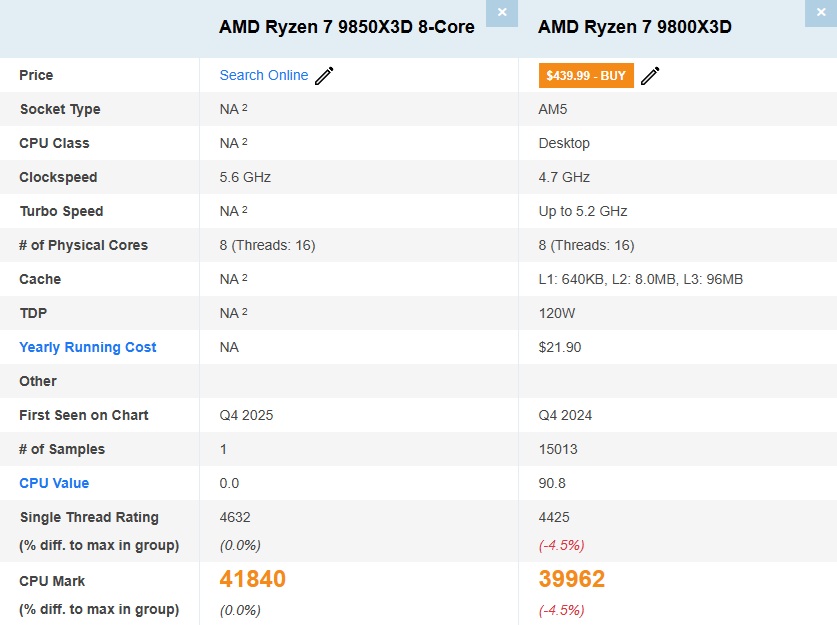Image resolution: width=837 pixels, height=625 pixels.
Task: Remove AMD Ryzen 7 9850X3D from comparison
Action: (501, 13)
